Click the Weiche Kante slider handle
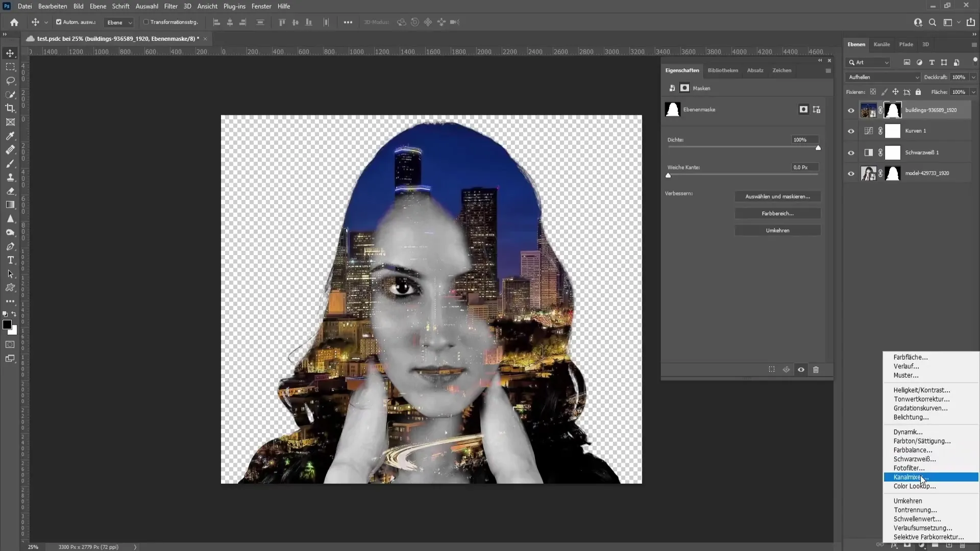980x551 pixels. tap(668, 176)
